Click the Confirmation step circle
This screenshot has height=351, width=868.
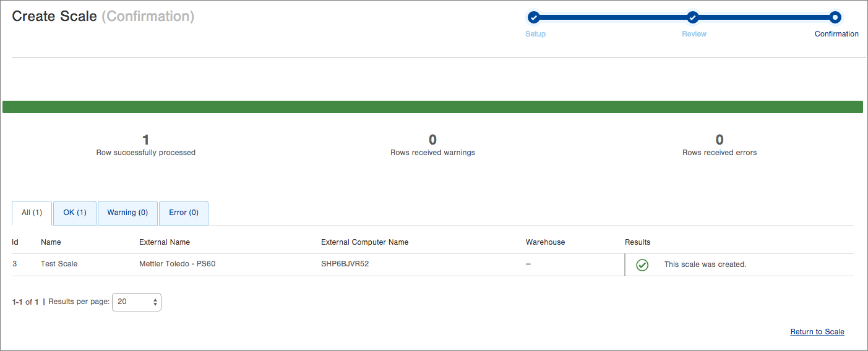coord(835,17)
